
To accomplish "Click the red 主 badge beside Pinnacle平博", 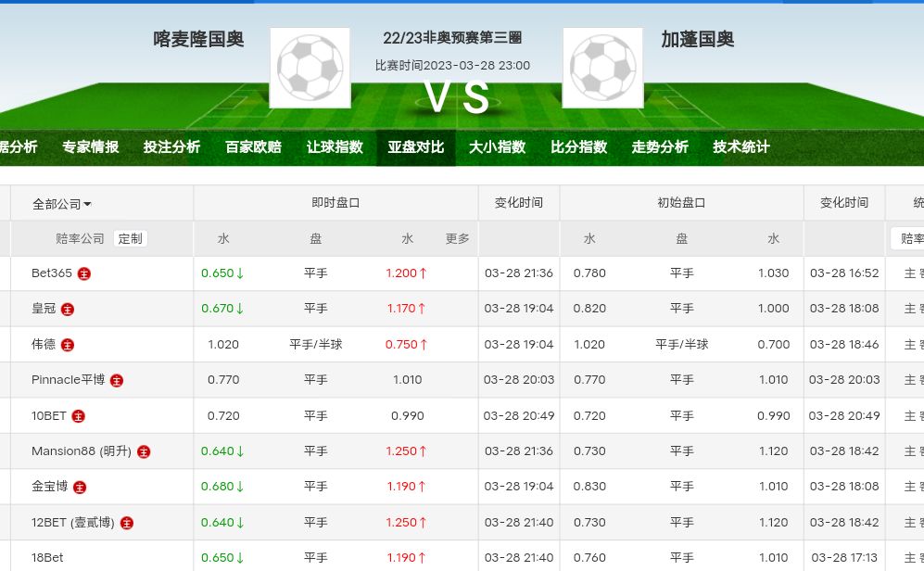I will pyautogui.click(x=117, y=380).
